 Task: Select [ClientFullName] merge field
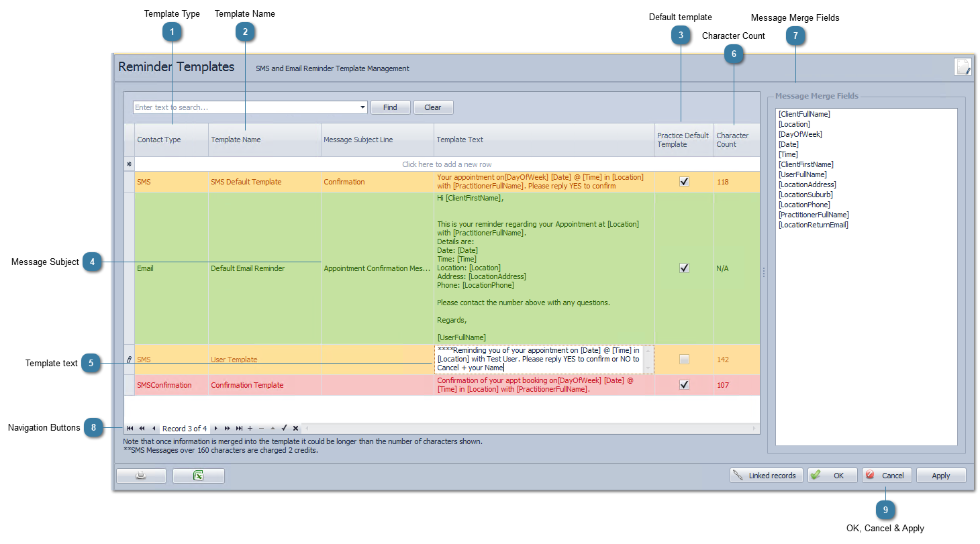804,114
